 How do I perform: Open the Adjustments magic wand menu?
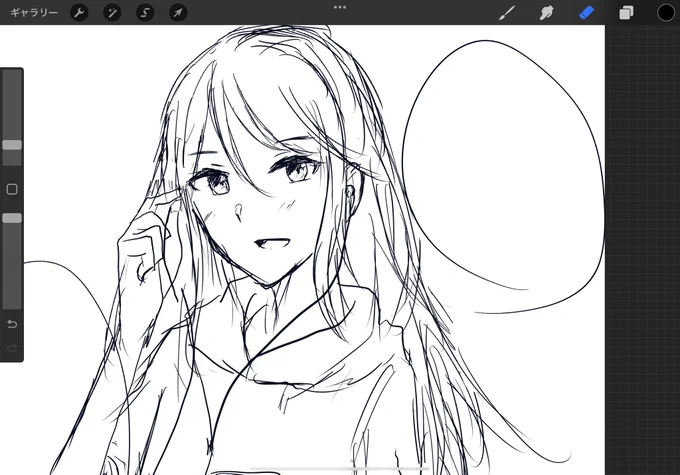(112, 13)
